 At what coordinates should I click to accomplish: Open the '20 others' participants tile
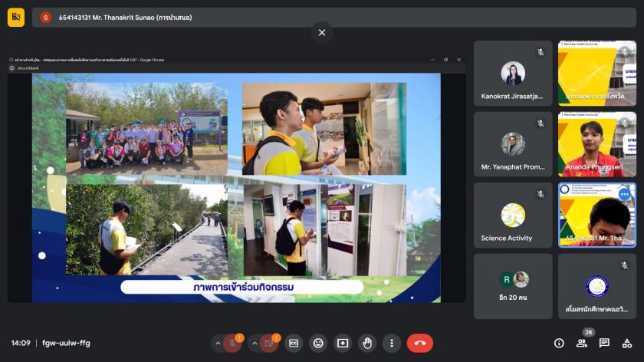pos(512,286)
